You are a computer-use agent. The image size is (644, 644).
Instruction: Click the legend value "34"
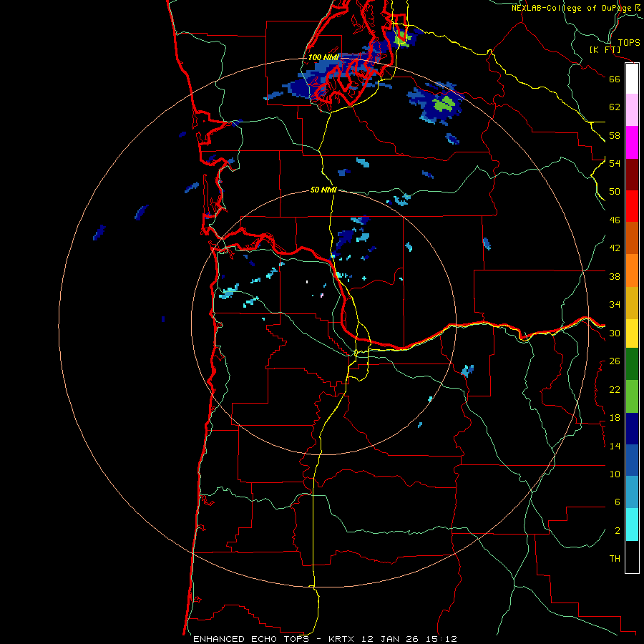point(615,305)
